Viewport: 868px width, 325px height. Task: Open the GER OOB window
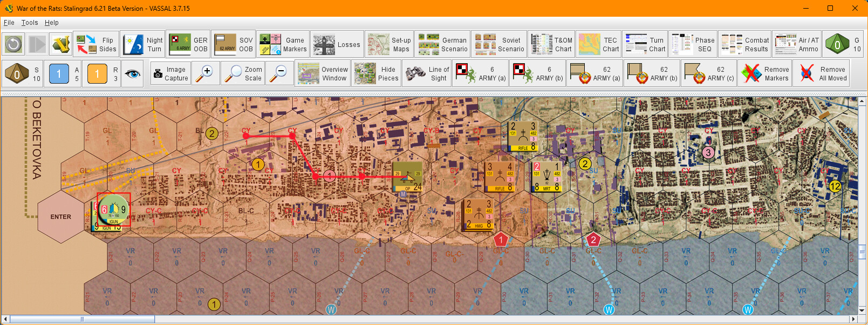(x=189, y=44)
